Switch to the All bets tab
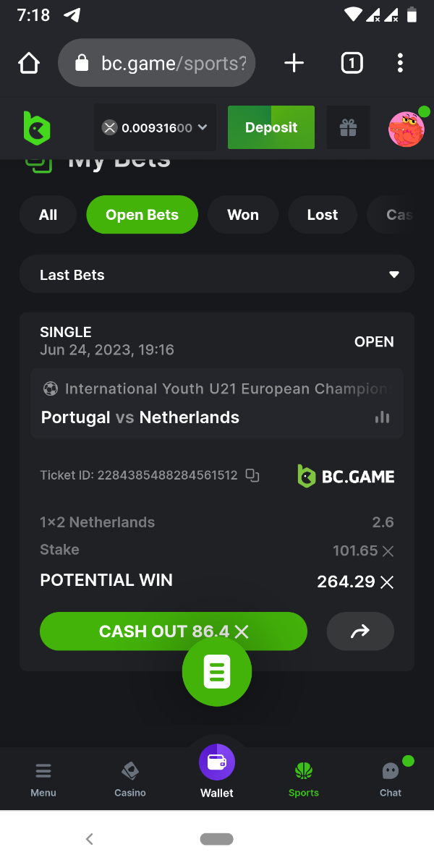The image size is (434, 868). [48, 215]
